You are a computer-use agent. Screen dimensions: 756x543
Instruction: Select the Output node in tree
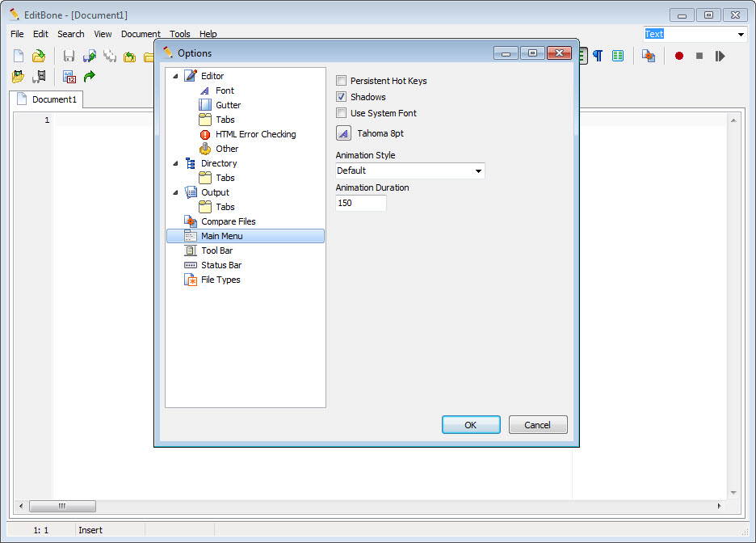(215, 192)
